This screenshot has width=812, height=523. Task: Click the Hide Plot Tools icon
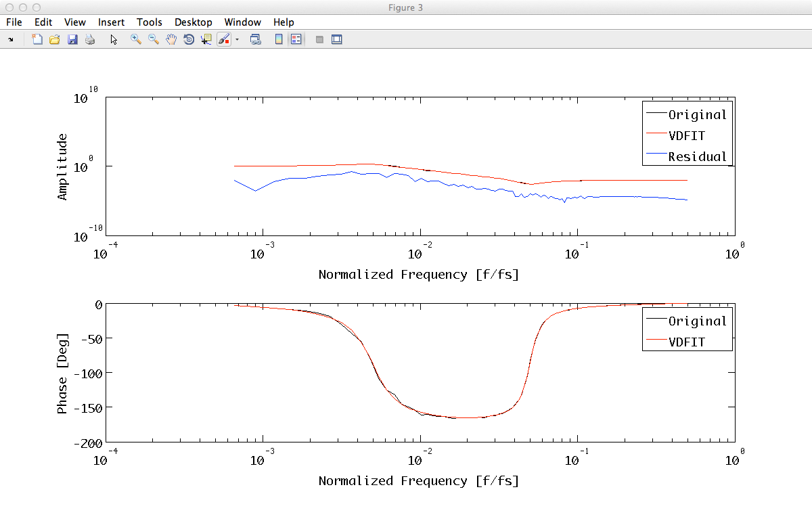319,40
